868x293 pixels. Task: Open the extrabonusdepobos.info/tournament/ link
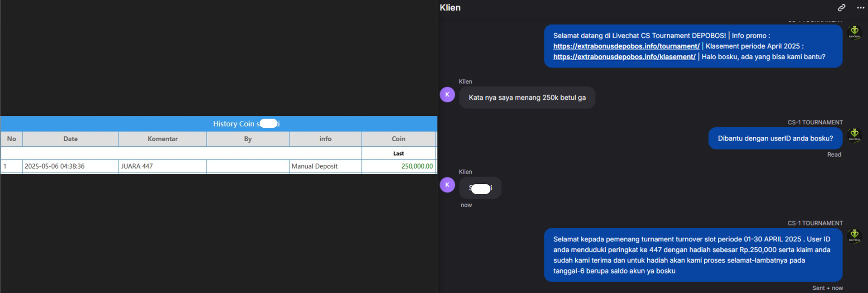[x=626, y=46]
